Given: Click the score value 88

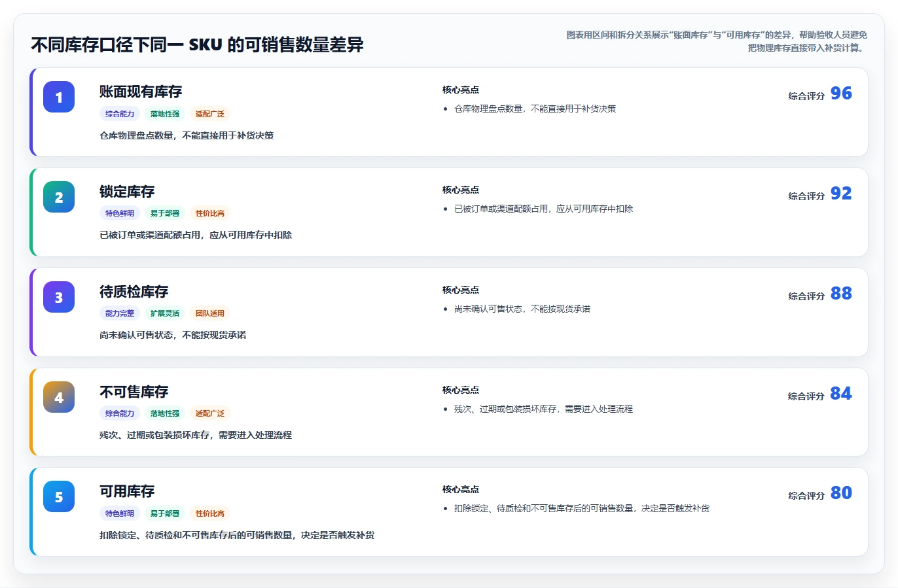Looking at the screenshot, I should [841, 294].
